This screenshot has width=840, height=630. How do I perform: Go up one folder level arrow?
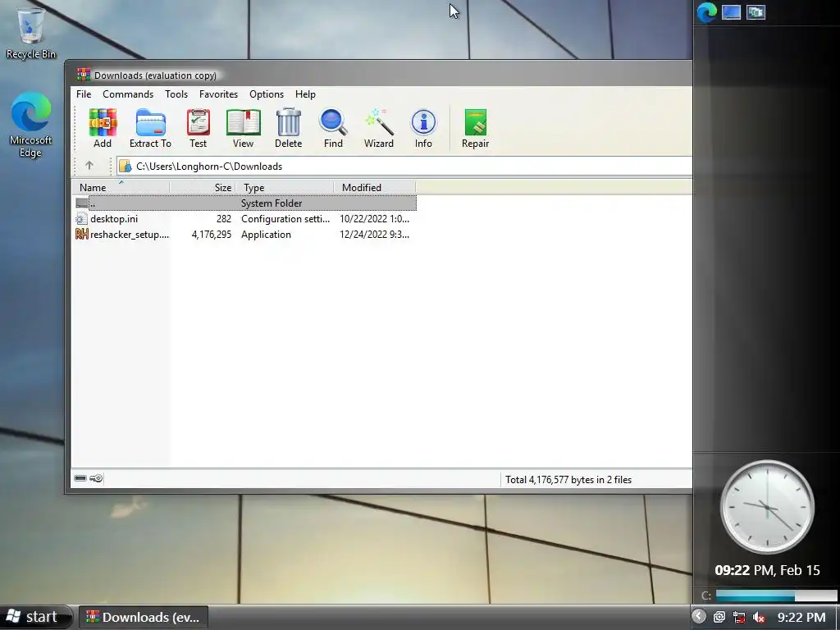point(89,166)
